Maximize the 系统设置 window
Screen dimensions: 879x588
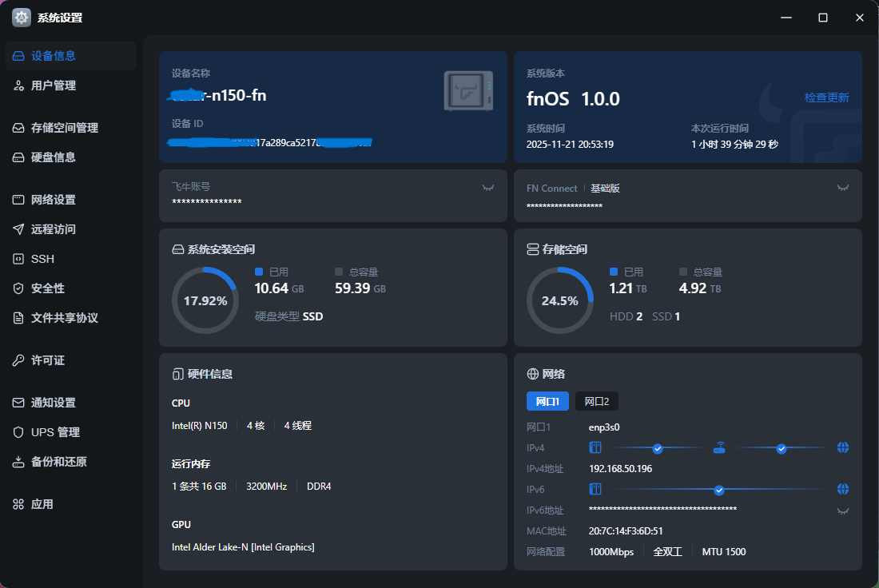(822, 18)
